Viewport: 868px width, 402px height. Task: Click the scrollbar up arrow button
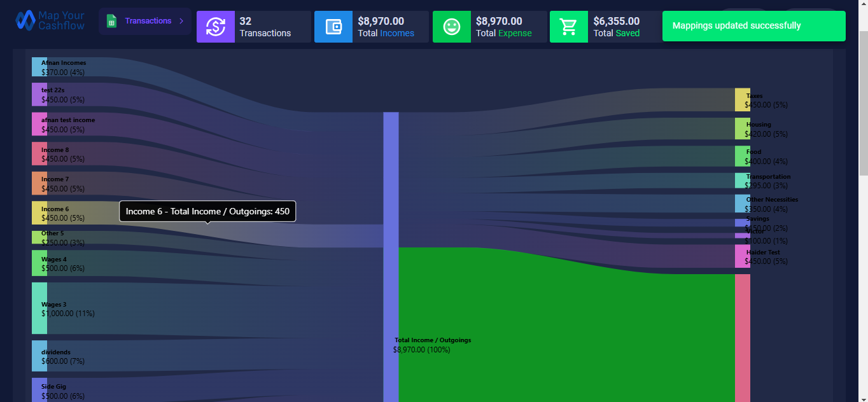coord(863,5)
